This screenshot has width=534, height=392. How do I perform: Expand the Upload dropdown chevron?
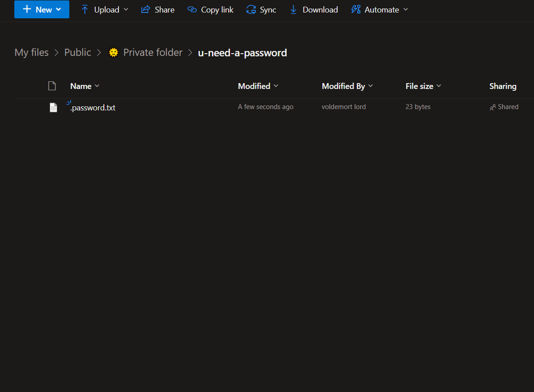tap(126, 9)
